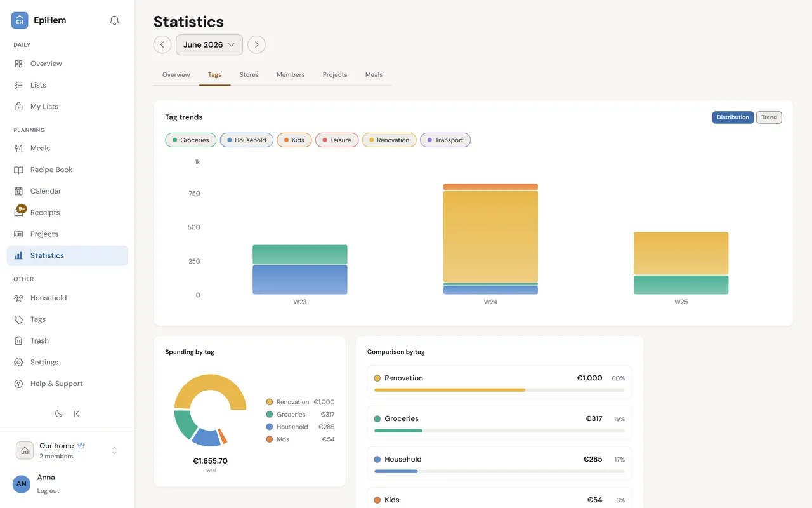Click the W23 Groceries green bar segment
This screenshot has height=508, width=812.
[x=300, y=255]
